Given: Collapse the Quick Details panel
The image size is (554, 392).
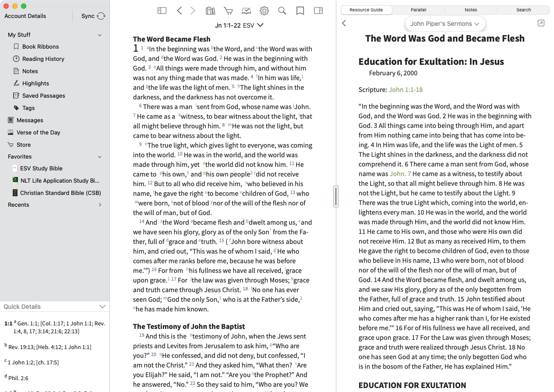Looking at the screenshot, I should (102, 307).
